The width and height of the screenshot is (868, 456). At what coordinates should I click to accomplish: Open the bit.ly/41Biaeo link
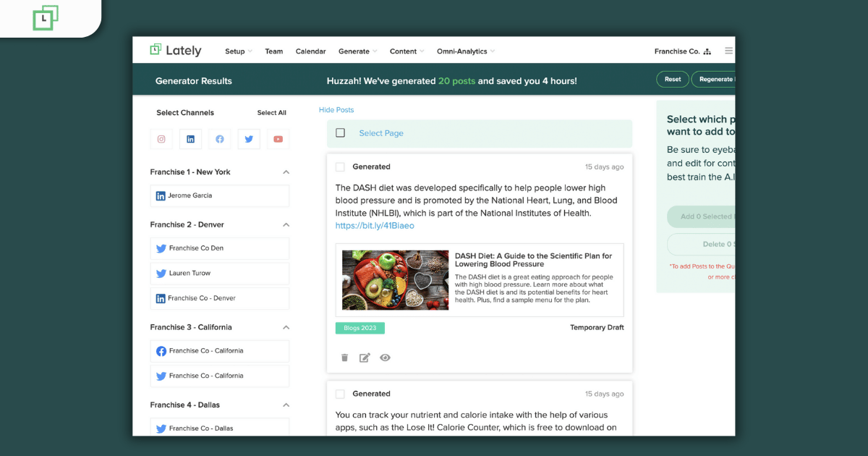tap(375, 226)
